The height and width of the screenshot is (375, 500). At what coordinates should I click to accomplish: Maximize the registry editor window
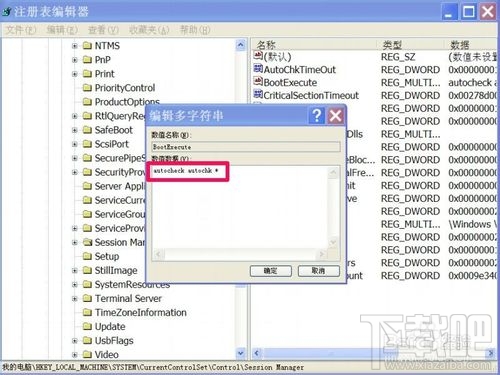(468, 12)
